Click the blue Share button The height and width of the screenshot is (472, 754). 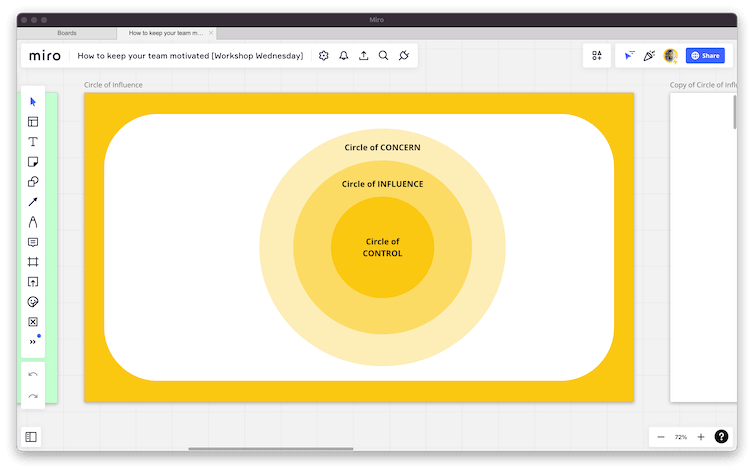[x=705, y=56]
